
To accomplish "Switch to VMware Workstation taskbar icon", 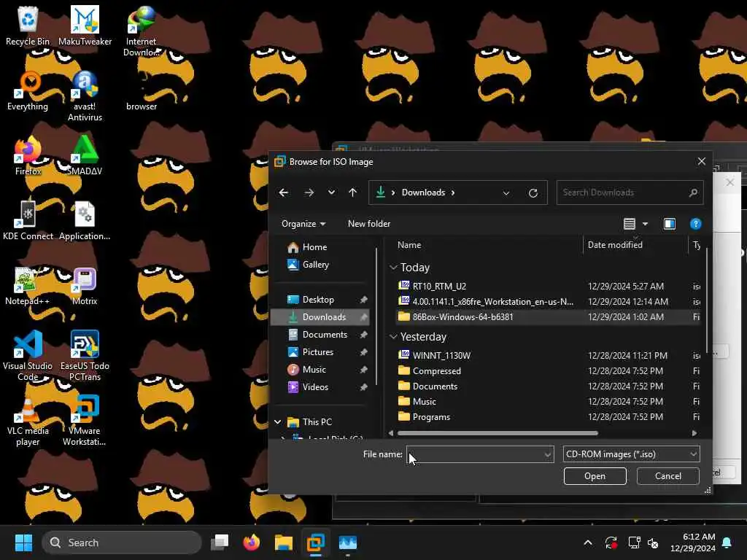I will [315, 542].
